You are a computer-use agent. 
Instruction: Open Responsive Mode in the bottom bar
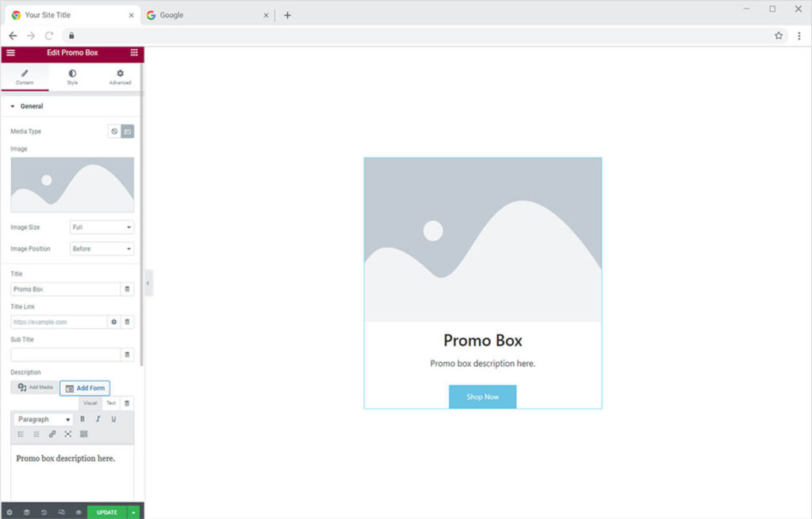tap(61, 512)
